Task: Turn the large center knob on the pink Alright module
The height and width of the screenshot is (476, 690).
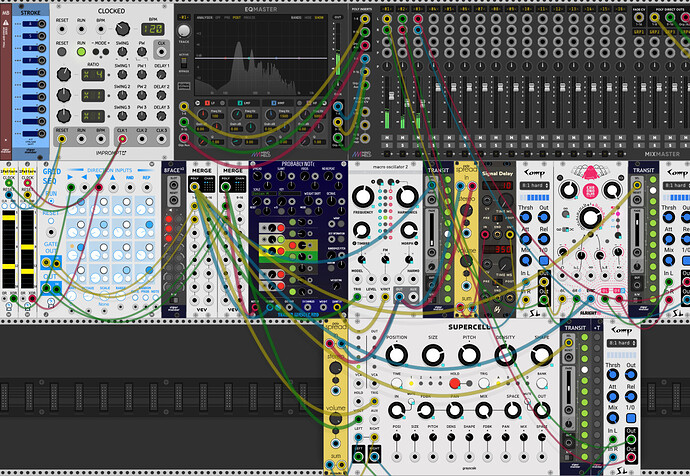Action: point(590,218)
